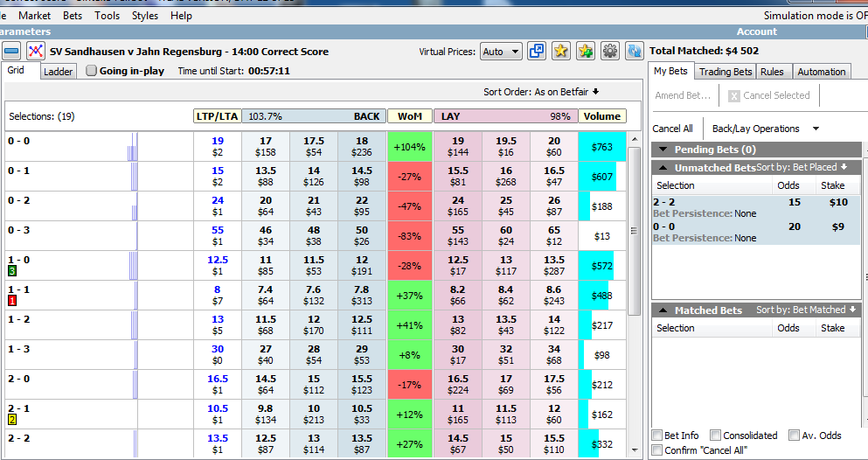Select the My Bets tab
This screenshot has height=460, width=868.
pyautogui.click(x=670, y=71)
